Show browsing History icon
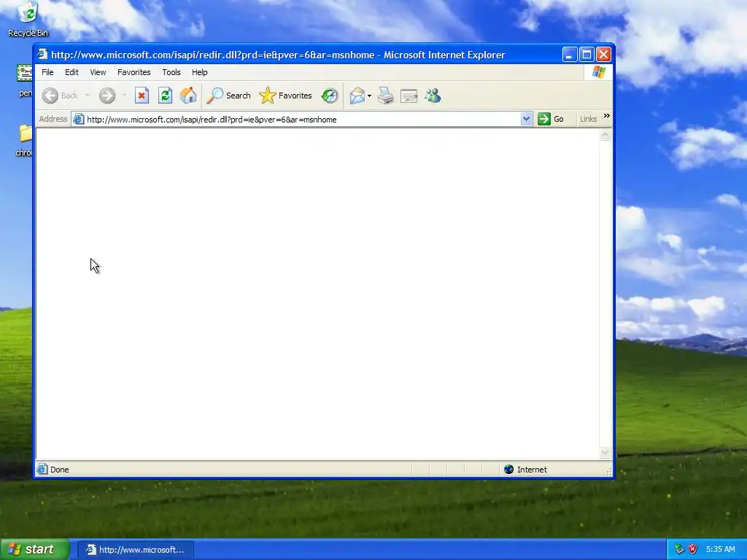The image size is (747, 560). coord(329,96)
